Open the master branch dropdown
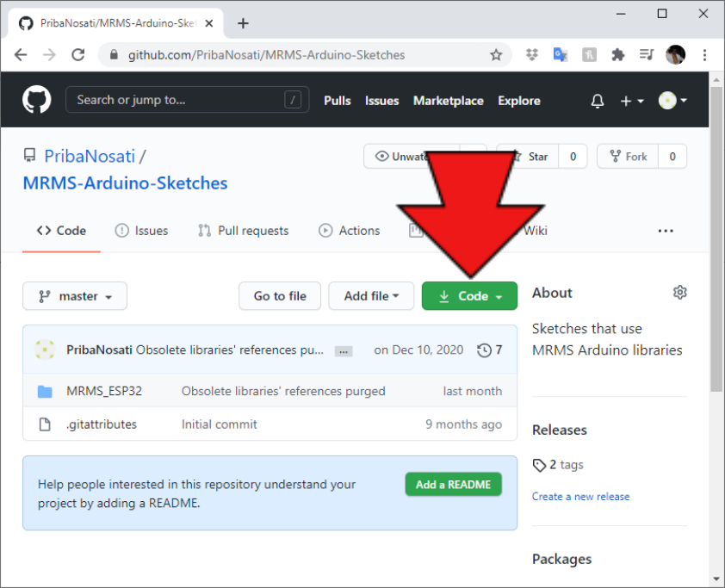Viewport: 725px width, 588px height. point(75,296)
